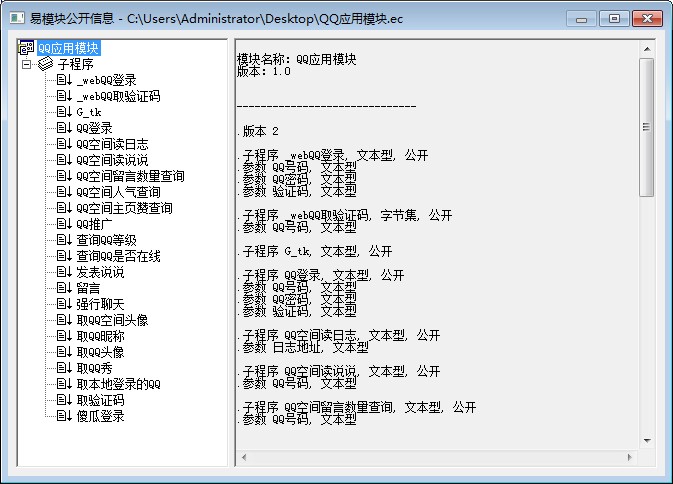The height and width of the screenshot is (484, 673).
Task: Maximize the 易模块公开信息 window
Action: (x=614, y=19)
